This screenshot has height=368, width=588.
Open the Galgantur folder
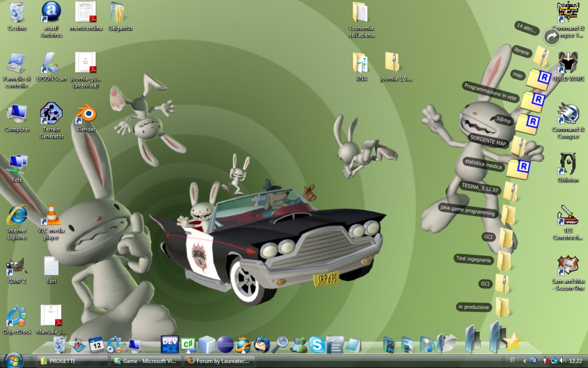coord(120,17)
